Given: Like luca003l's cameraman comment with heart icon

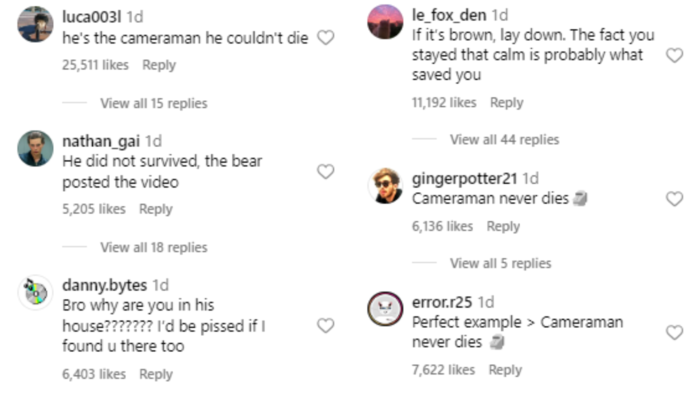Looking at the screenshot, I should tap(325, 38).
